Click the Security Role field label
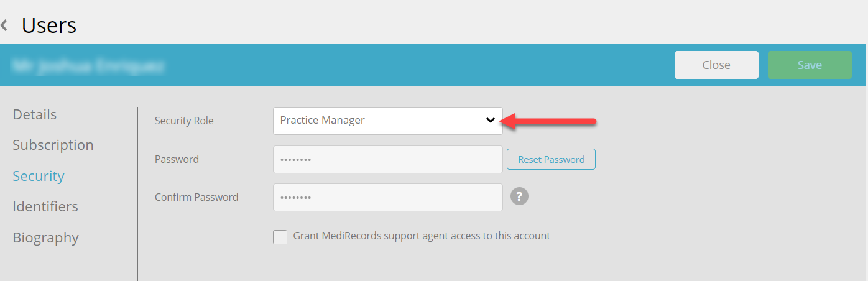The height and width of the screenshot is (281, 868). 184,121
